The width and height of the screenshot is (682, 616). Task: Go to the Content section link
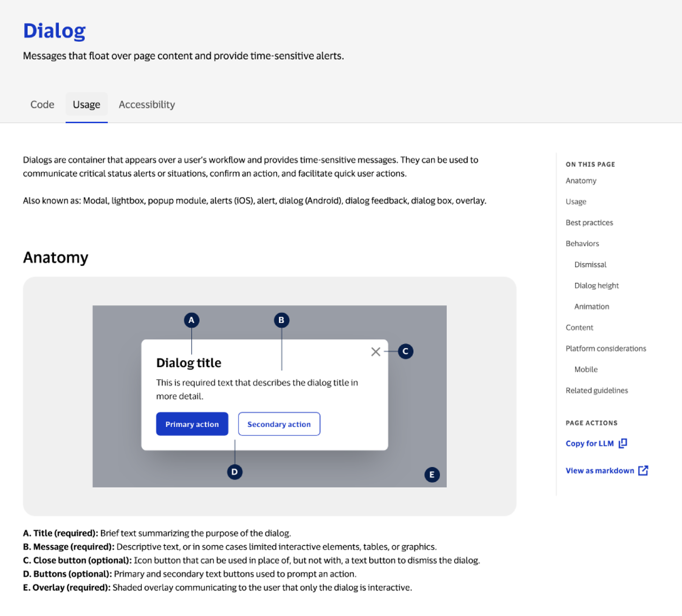(580, 327)
